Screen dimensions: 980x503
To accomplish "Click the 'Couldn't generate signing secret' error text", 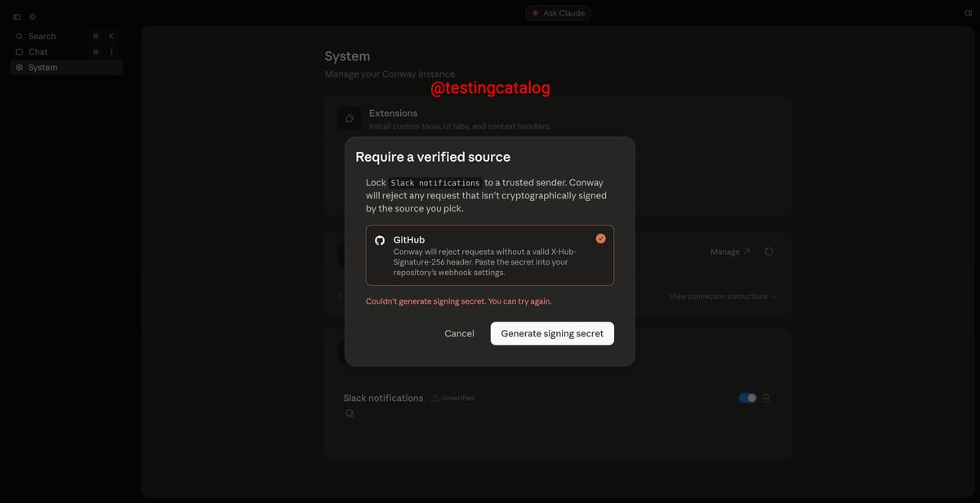I will pos(458,301).
